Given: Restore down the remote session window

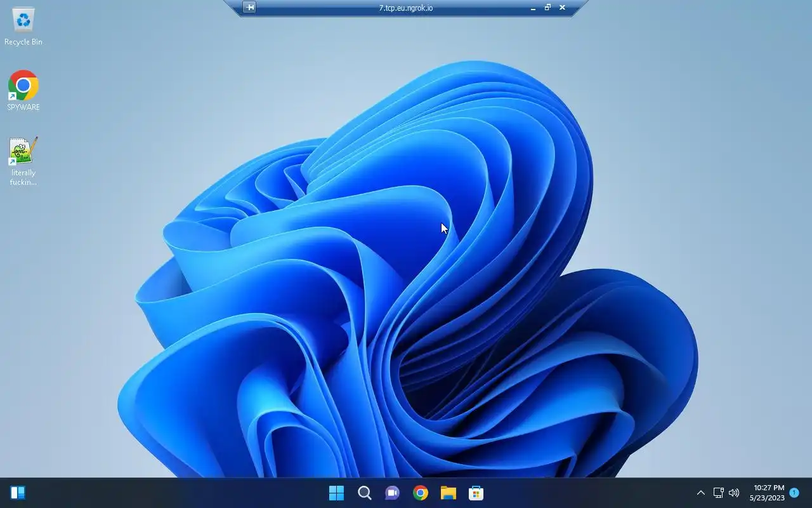Looking at the screenshot, I should pyautogui.click(x=547, y=8).
